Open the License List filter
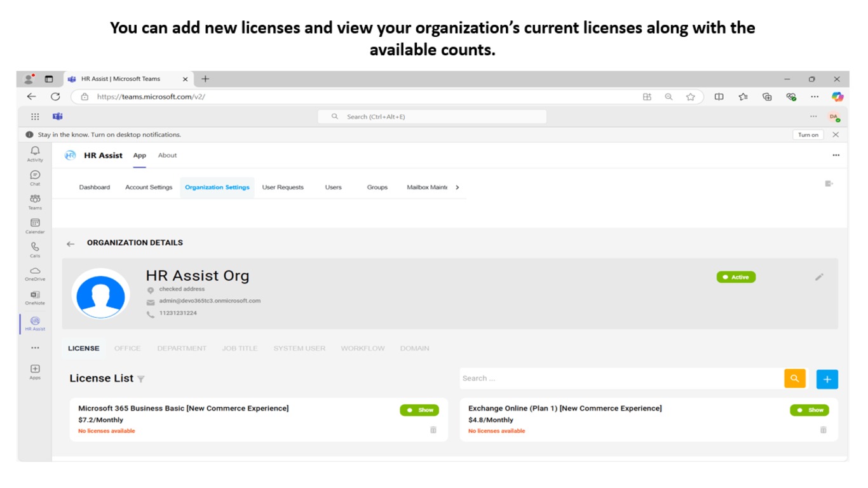The image size is (868, 488). (141, 379)
